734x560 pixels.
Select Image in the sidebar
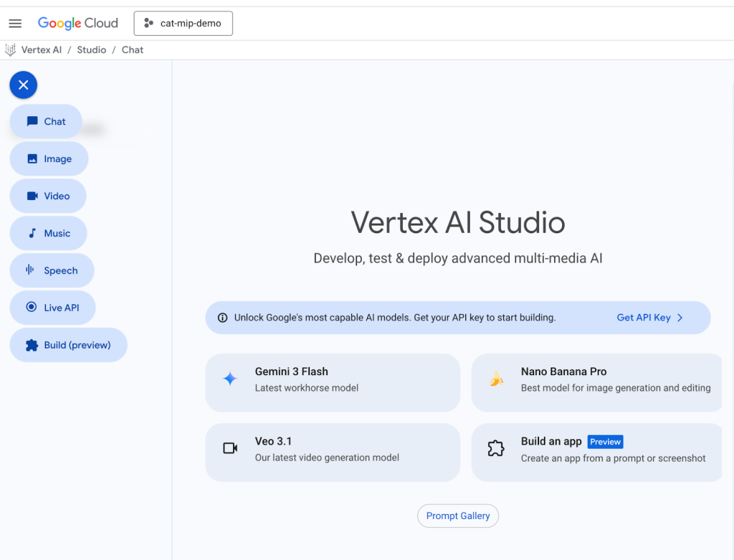click(x=49, y=159)
